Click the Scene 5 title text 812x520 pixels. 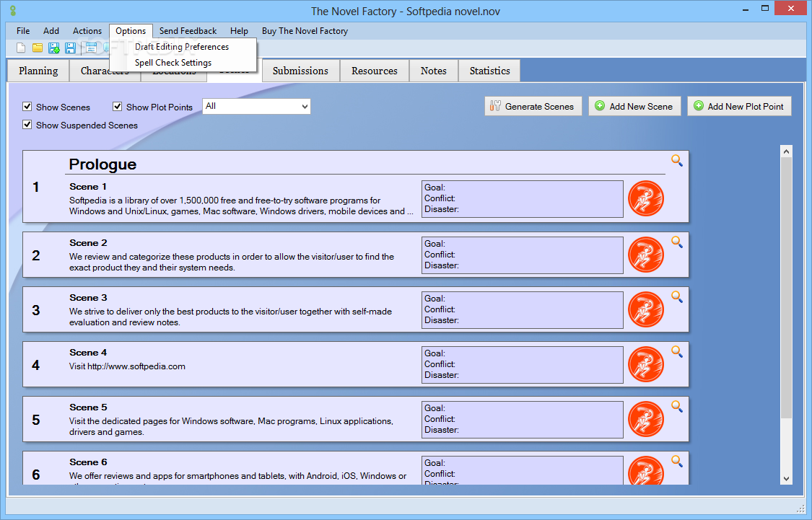pyautogui.click(x=88, y=407)
